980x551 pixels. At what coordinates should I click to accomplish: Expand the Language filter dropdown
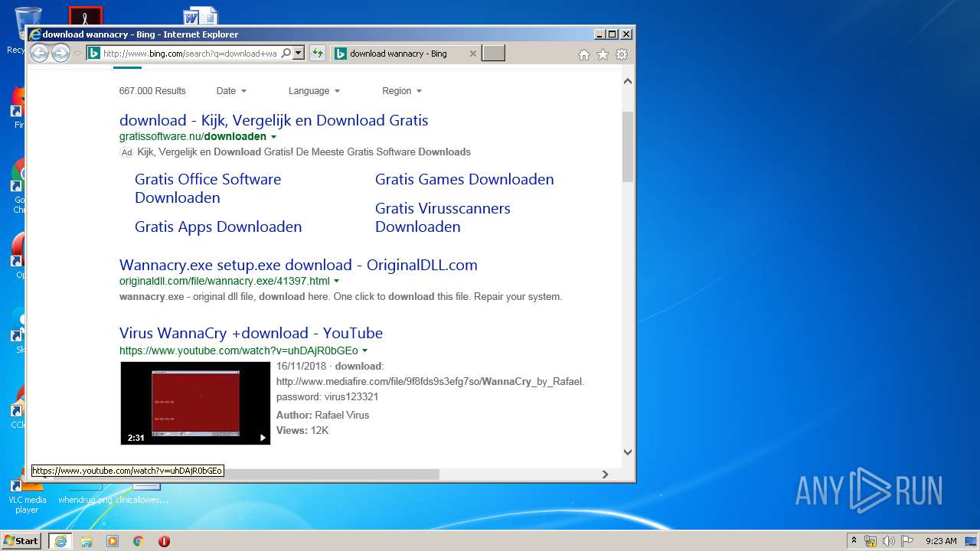[x=314, y=90]
